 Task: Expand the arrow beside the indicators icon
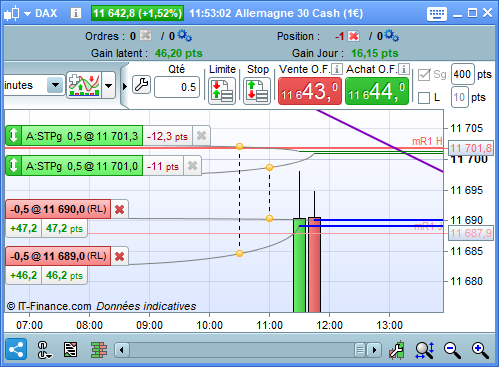pos(108,86)
